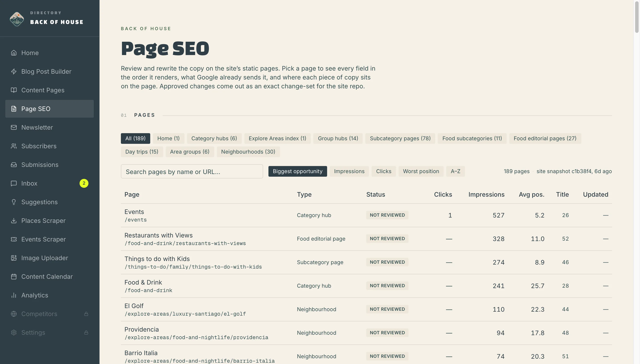
Task: Click the Subscribers people icon
Action: (x=14, y=146)
